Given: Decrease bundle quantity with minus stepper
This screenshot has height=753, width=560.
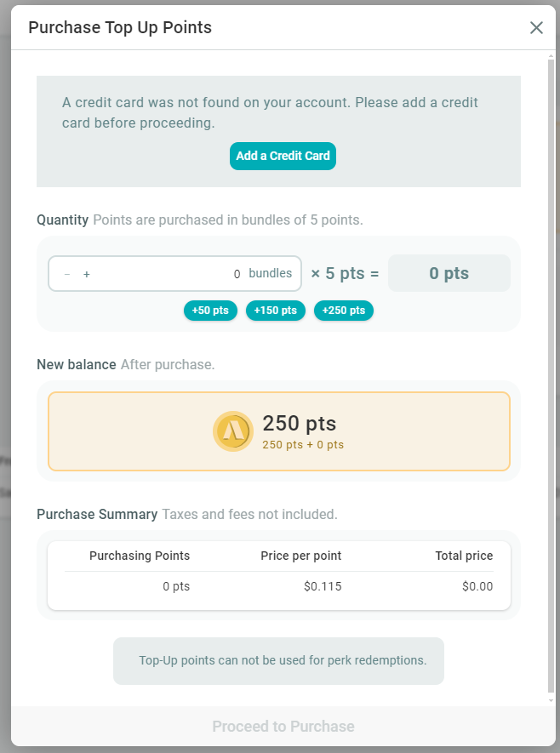Looking at the screenshot, I should (67, 274).
